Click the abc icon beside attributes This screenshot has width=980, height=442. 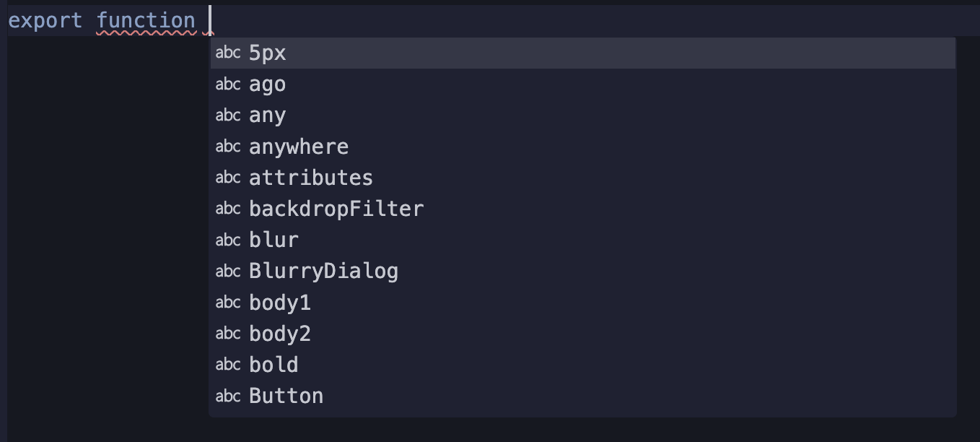click(227, 178)
